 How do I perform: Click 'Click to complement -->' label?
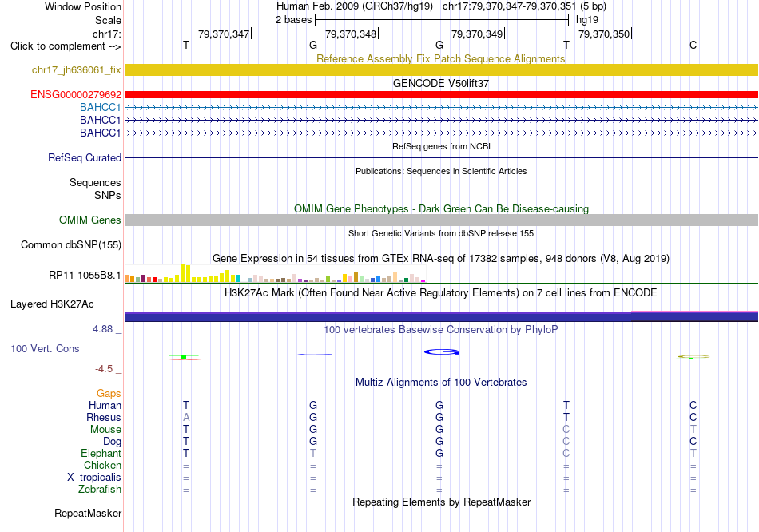coord(66,46)
